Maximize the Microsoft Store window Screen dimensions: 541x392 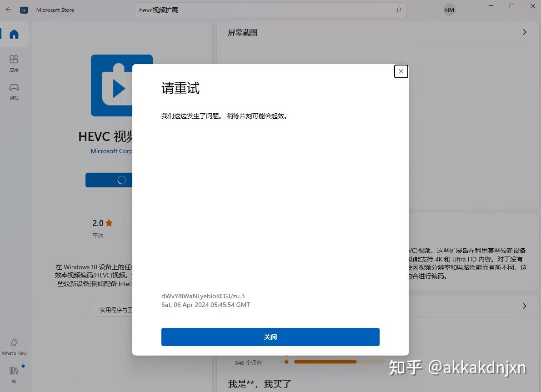tap(511, 6)
